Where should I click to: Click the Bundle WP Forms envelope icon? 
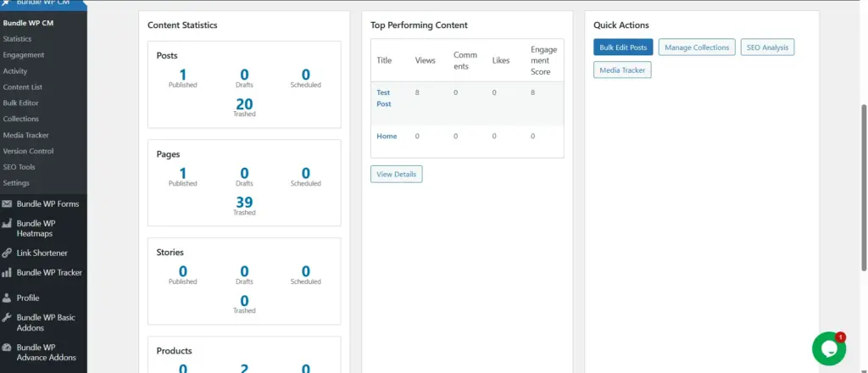tap(7, 203)
